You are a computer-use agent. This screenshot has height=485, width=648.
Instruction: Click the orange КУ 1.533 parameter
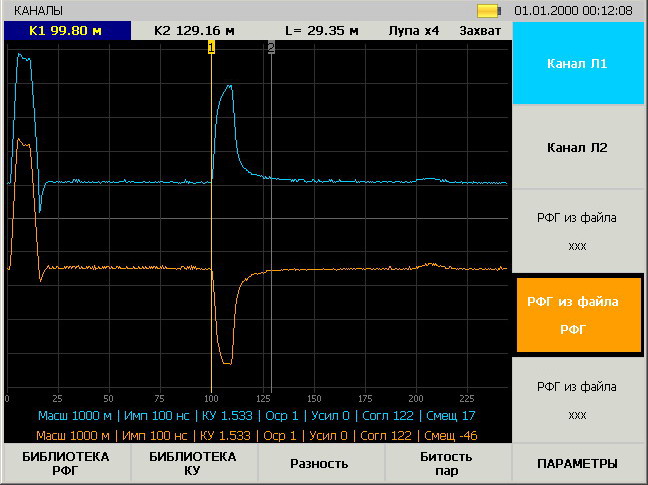(225, 435)
